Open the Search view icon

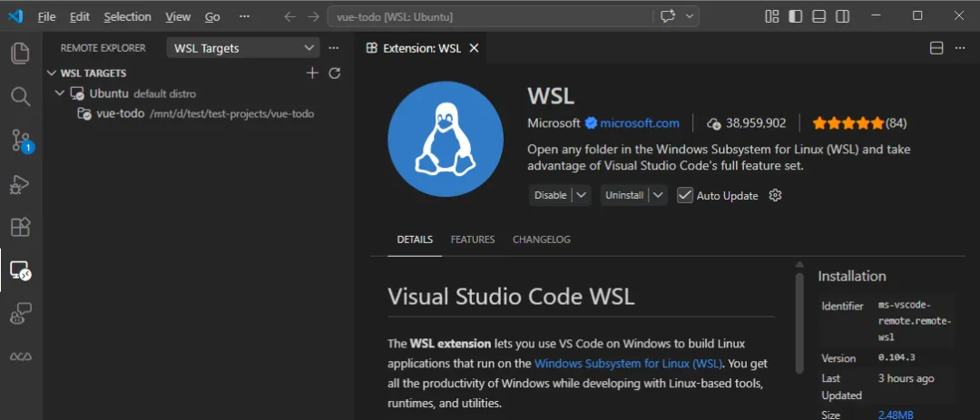coord(20,96)
